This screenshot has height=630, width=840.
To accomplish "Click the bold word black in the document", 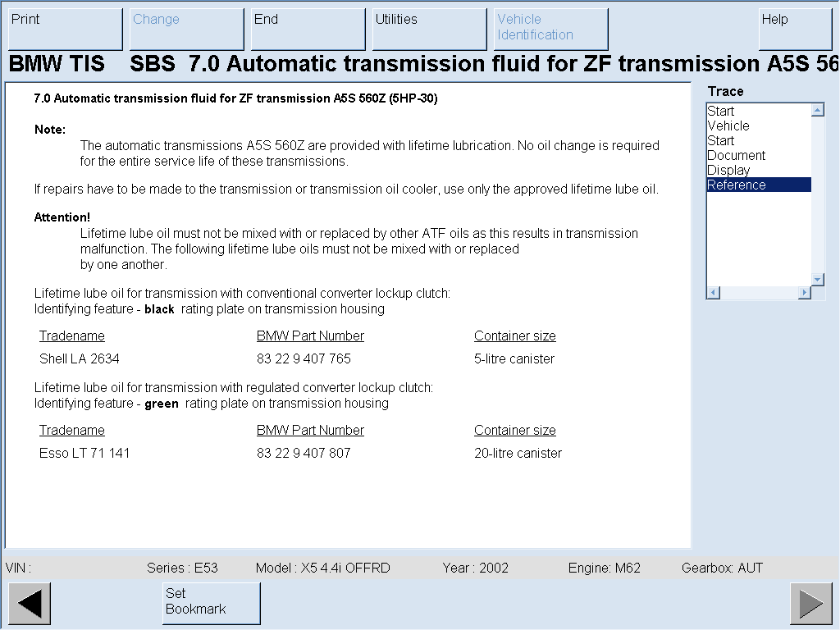I will [x=159, y=309].
